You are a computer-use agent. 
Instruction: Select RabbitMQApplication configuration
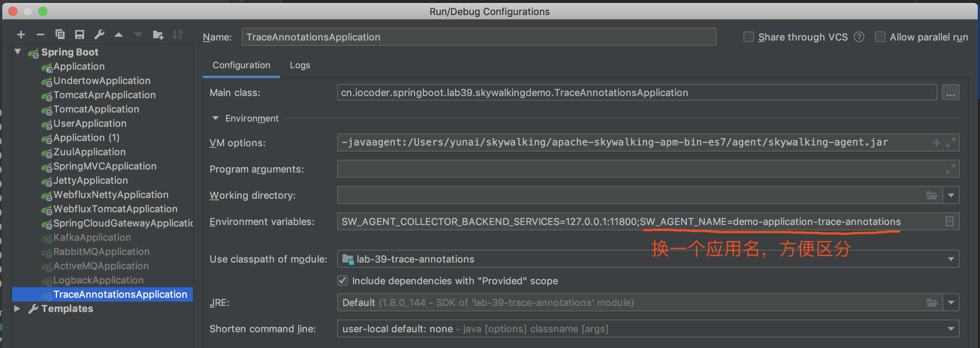(x=101, y=252)
